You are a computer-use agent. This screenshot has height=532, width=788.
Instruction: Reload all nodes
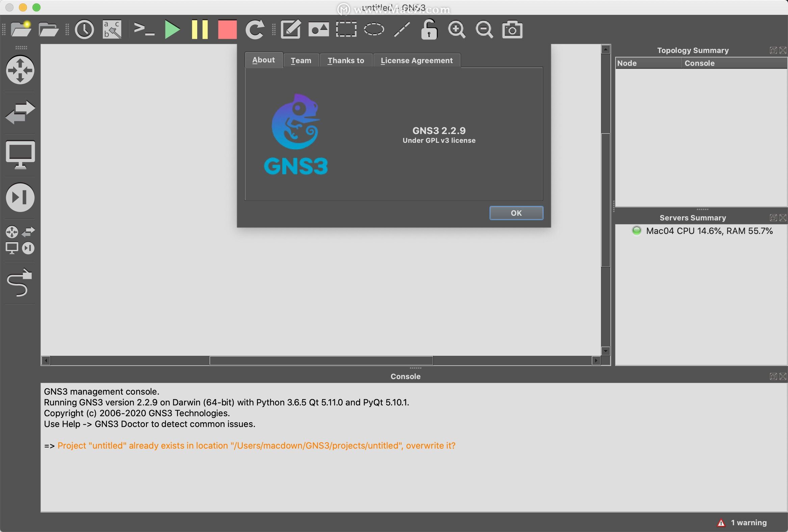(255, 29)
